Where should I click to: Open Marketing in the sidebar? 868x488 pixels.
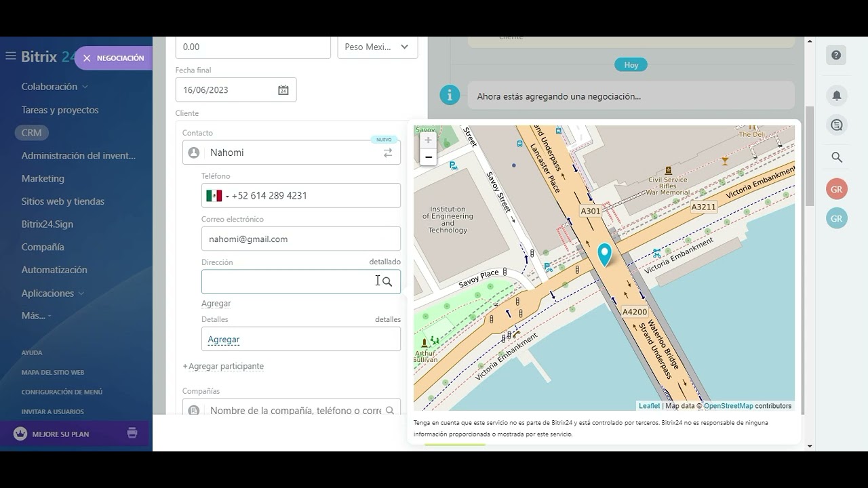[x=43, y=178]
